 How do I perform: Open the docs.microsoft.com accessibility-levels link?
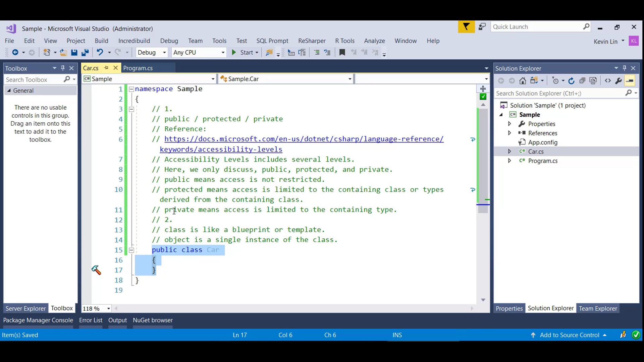click(x=304, y=139)
